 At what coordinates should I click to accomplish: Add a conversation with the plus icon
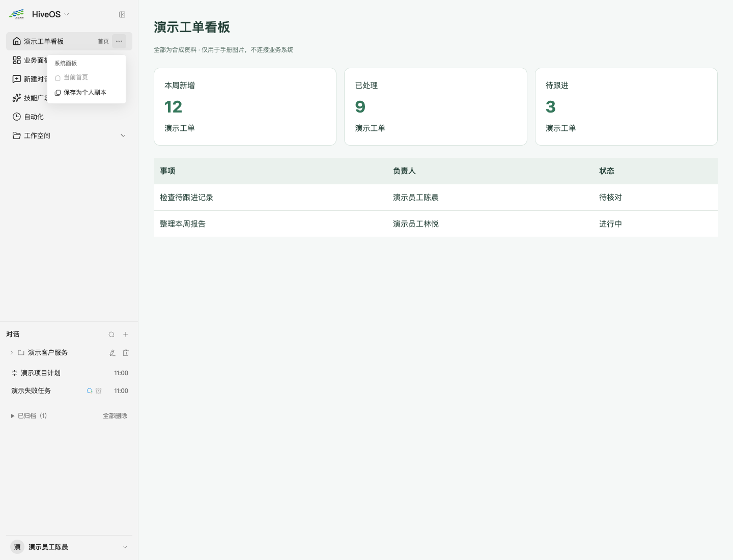126,334
